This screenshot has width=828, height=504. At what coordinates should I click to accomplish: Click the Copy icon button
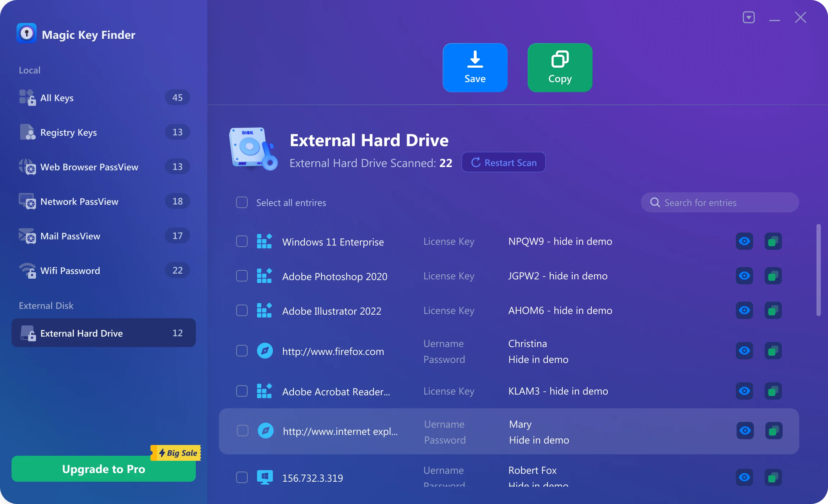[560, 68]
